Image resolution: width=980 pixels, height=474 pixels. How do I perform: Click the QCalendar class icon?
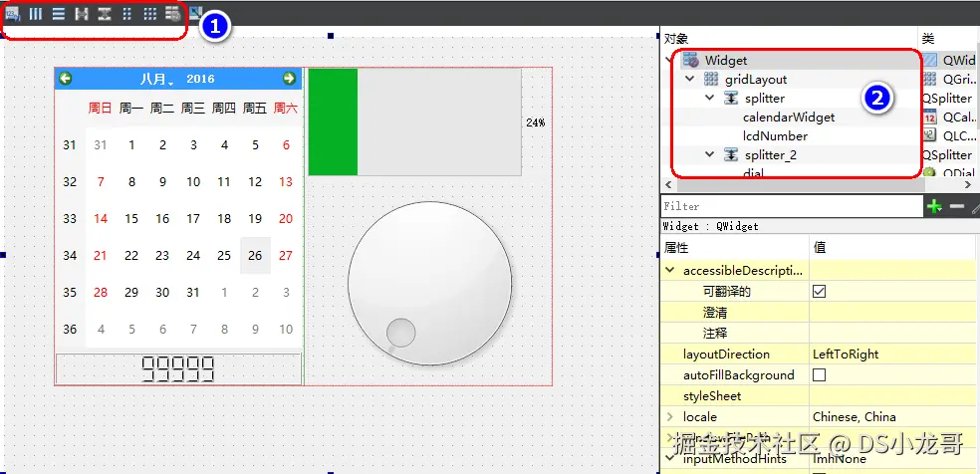[930, 117]
